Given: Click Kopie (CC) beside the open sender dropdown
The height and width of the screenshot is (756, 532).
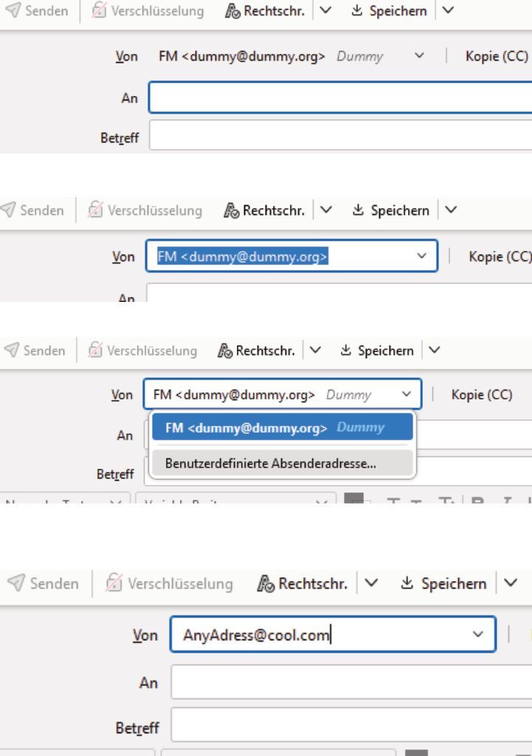Looking at the screenshot, I should tap(482, 395).
